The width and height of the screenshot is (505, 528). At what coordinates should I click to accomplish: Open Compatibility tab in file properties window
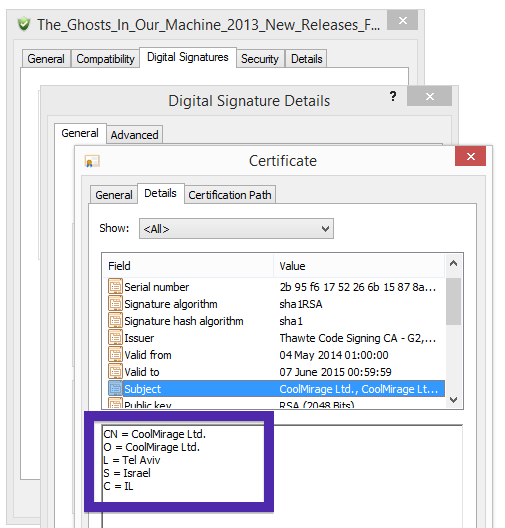coord(105,59)
